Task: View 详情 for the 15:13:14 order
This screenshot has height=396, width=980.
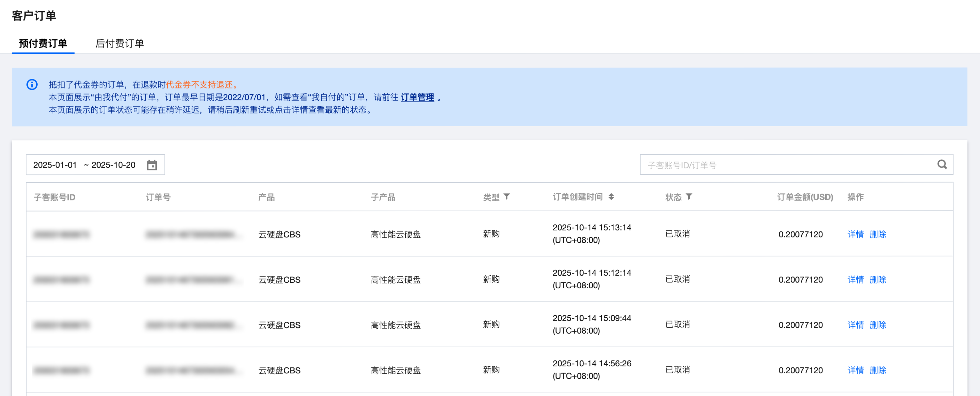Action: pyautogui.click(x=855, y=234)
